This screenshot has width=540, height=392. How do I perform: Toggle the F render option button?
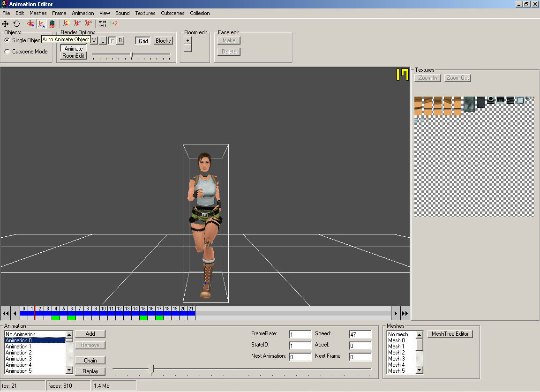tap(112, 41)
